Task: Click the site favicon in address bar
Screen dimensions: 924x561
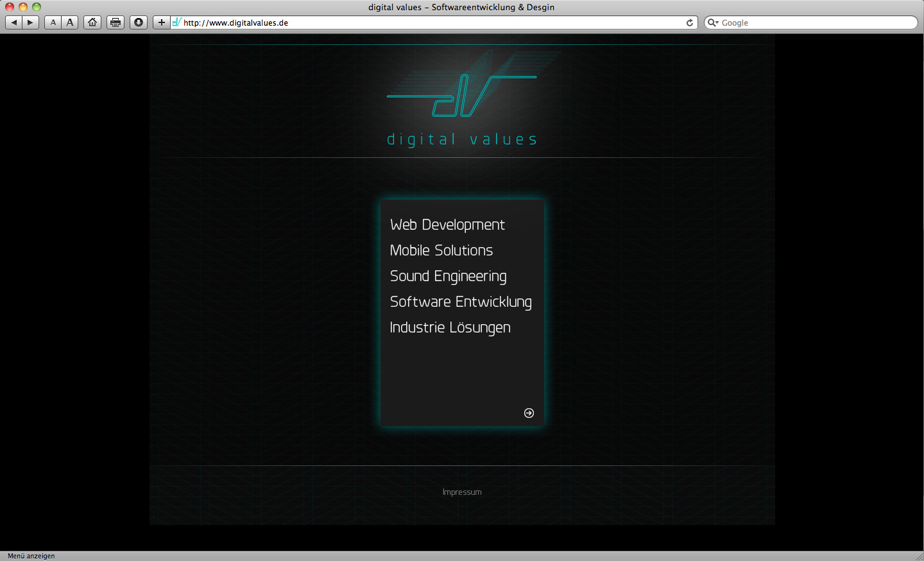Action: pos(176,22)
